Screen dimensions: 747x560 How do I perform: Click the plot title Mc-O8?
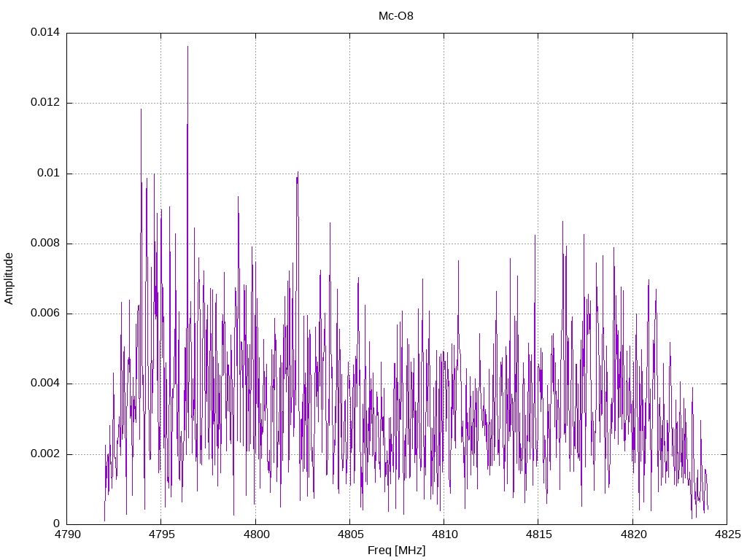click(396, 16)
